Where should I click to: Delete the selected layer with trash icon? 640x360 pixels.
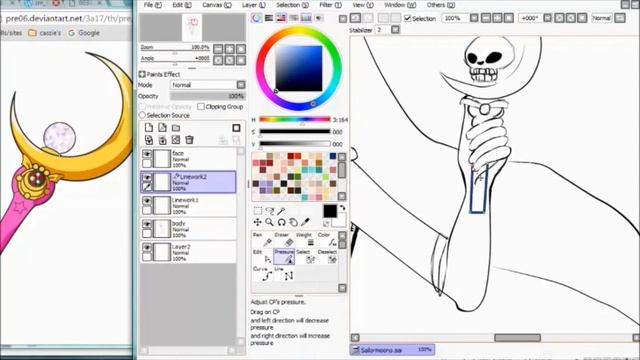[189, 140]
